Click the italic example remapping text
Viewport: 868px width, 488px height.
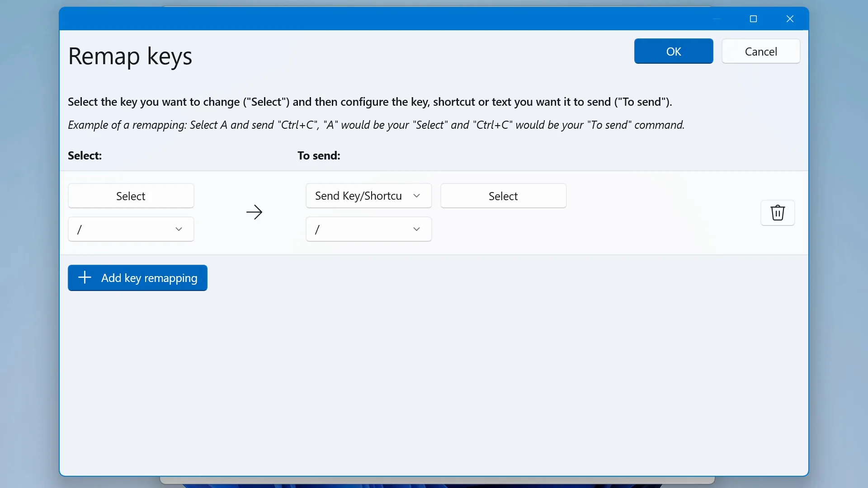pyautogui.click(x=376, y=125)
